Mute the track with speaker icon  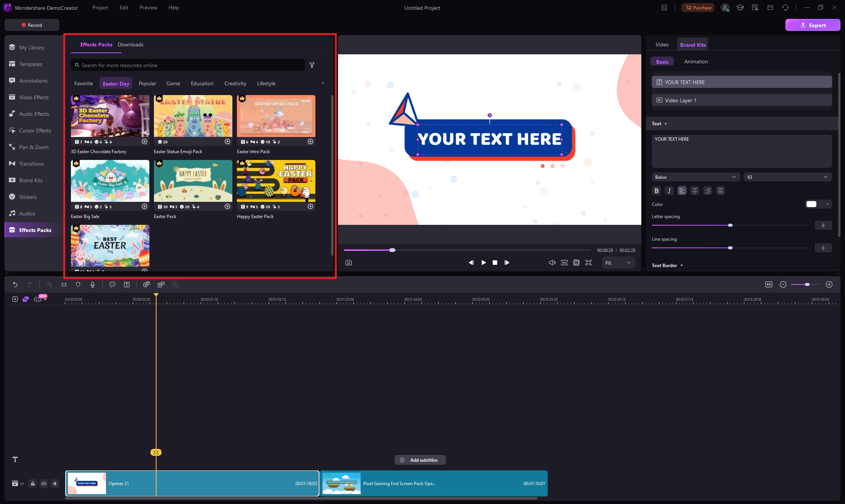click(55, 484)
